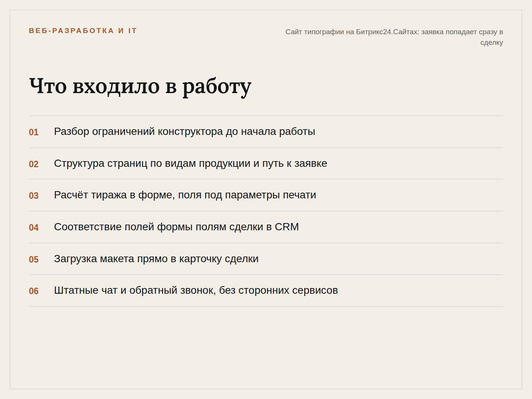Select the item "Соответствие полей формы полям сделки в CRM"
The height and width of the screenshot is (399, 532).
pyautogui.click(x=176, y=227)
